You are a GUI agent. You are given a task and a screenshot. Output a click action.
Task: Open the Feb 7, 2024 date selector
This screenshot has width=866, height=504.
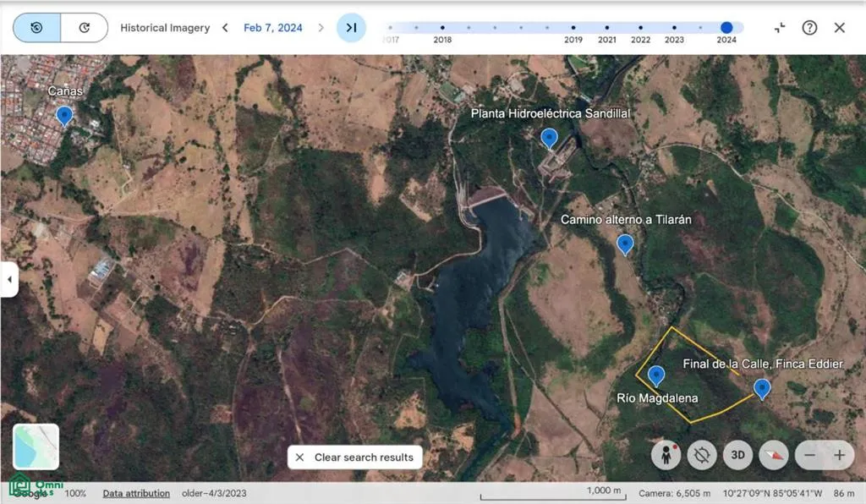(x=272, y=28)
